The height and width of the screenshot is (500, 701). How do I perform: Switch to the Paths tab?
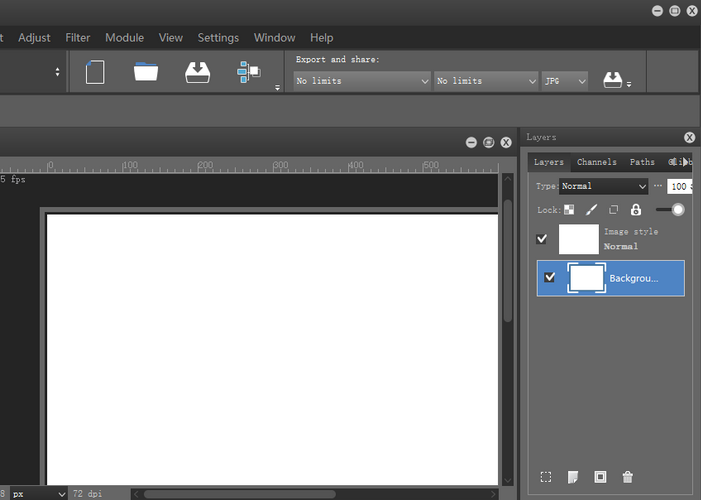[642, 162]
